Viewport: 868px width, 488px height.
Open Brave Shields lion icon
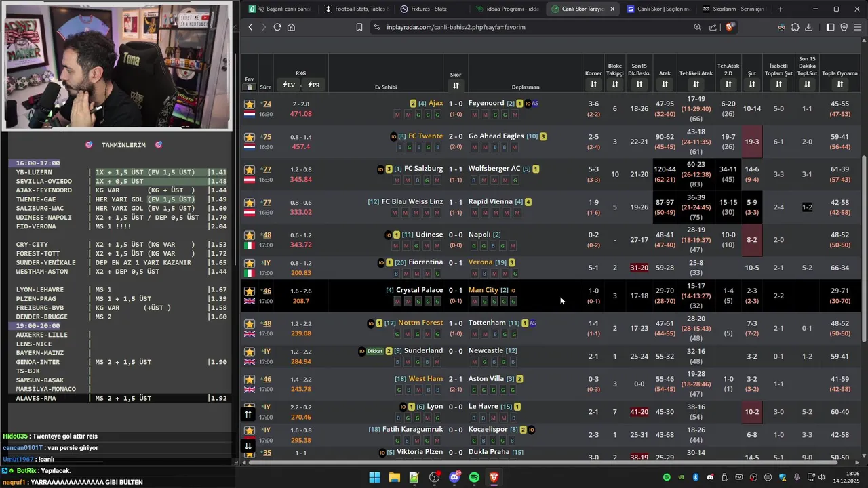pos(730,27)
